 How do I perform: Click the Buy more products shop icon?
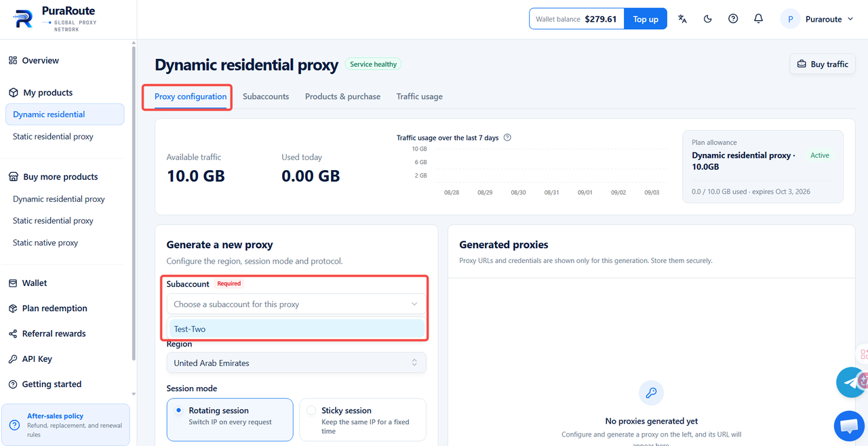coord(13,177)
